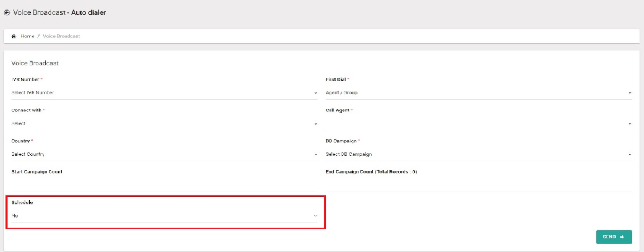
Task: Expand the Schedule dropdown set to No
Action: coord(164,216)
